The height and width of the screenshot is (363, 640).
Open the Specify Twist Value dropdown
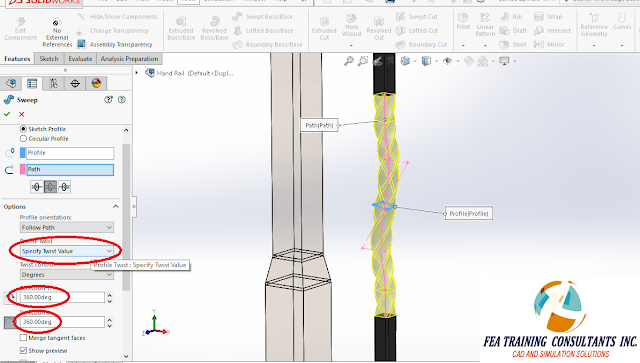(x=67, y=251)
